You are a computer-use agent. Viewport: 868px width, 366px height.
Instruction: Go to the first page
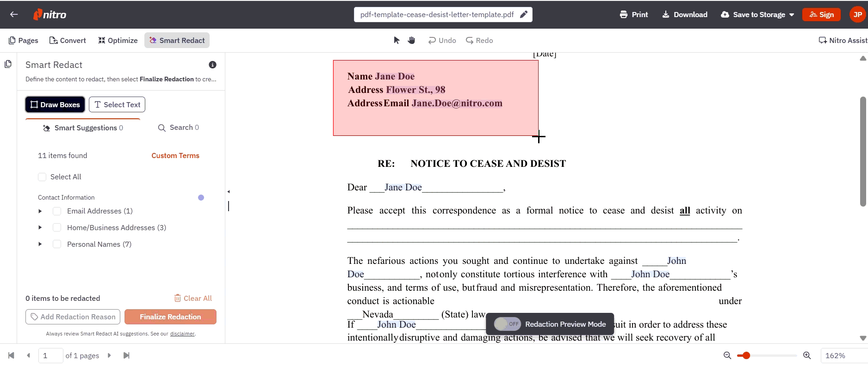coord(11,355)
